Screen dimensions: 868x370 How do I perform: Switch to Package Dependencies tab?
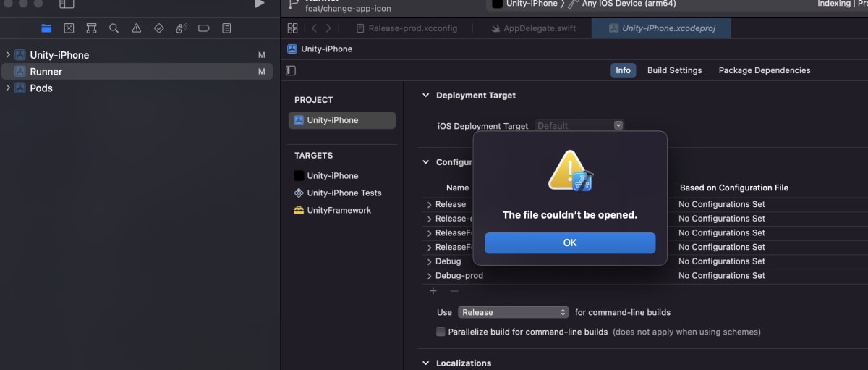tap(765, 70)
